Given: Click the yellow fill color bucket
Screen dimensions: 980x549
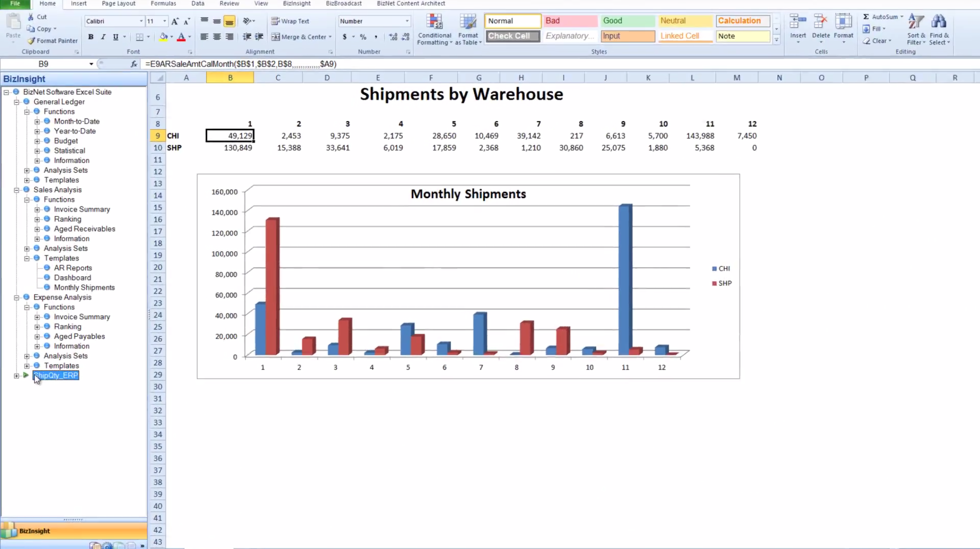Looking at the screenshot, I should (164, 37).
